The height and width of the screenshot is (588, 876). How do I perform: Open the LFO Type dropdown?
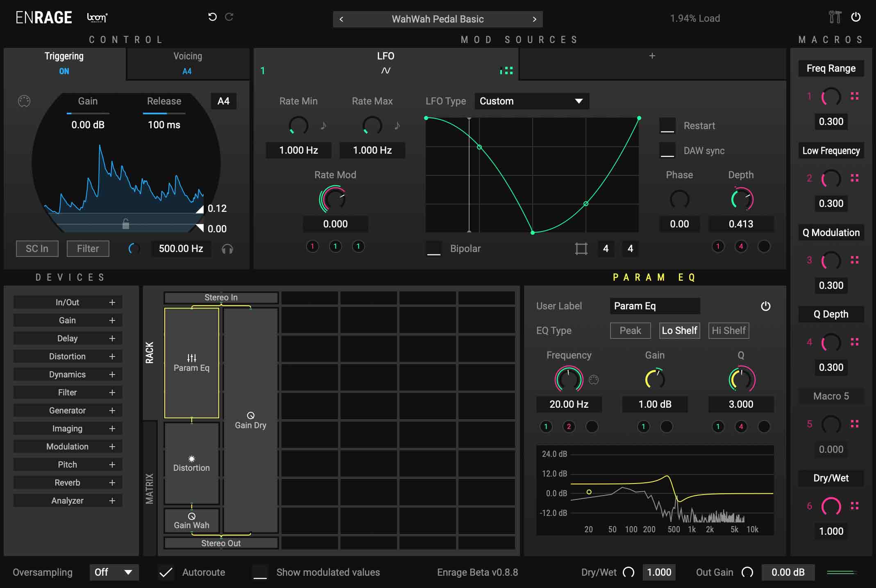point(531,101)
